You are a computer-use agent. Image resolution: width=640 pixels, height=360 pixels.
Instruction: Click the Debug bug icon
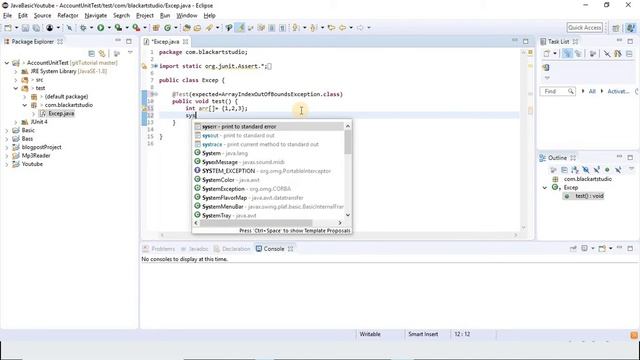pos(83,28)
